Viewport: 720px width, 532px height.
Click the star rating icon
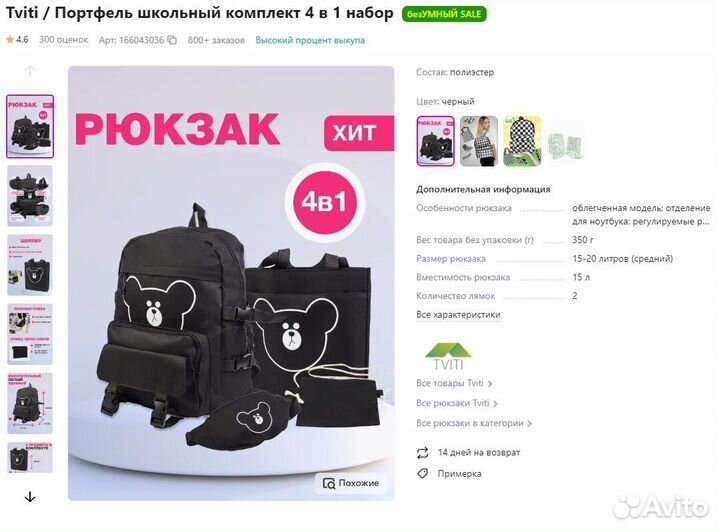coord(10,40)
